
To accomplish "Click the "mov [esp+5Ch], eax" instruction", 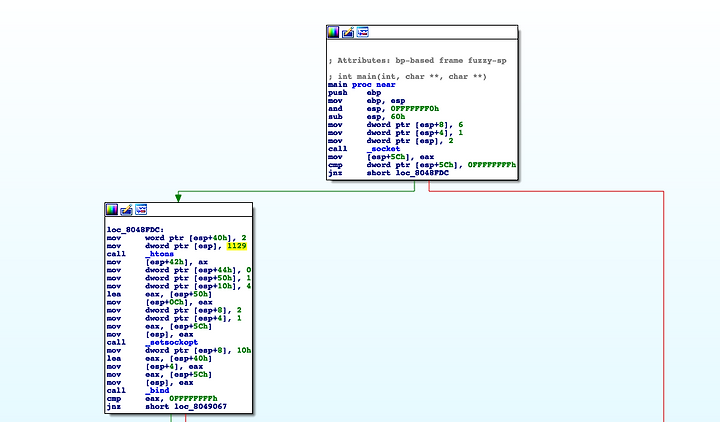I will point(381,157).
